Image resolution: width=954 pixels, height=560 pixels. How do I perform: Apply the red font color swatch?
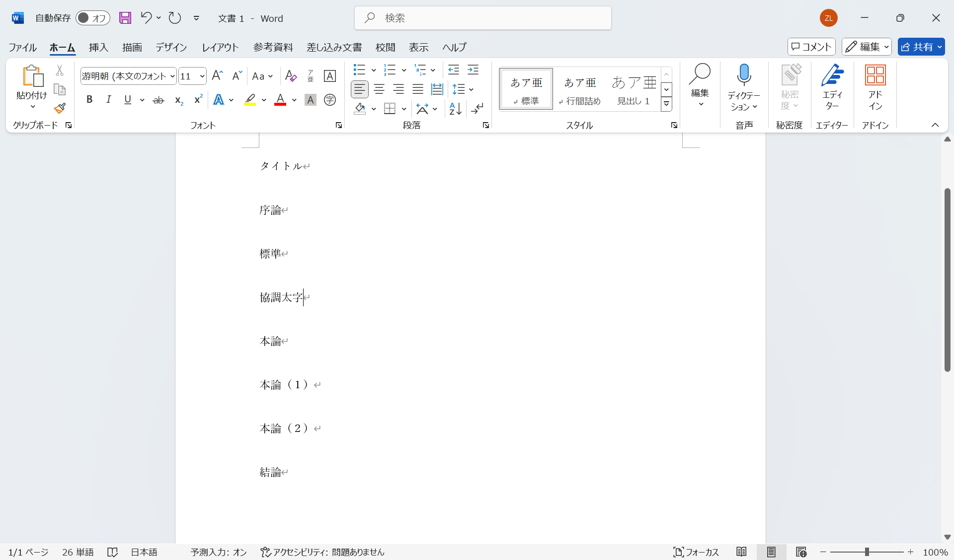click(280, 100)
